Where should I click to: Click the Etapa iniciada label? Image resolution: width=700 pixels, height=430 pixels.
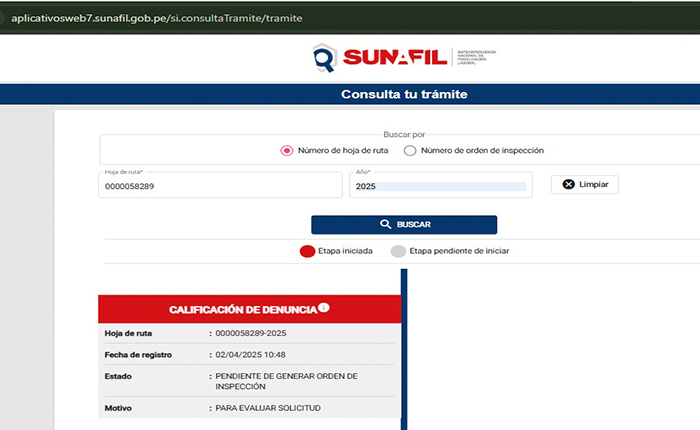(345, 251)
